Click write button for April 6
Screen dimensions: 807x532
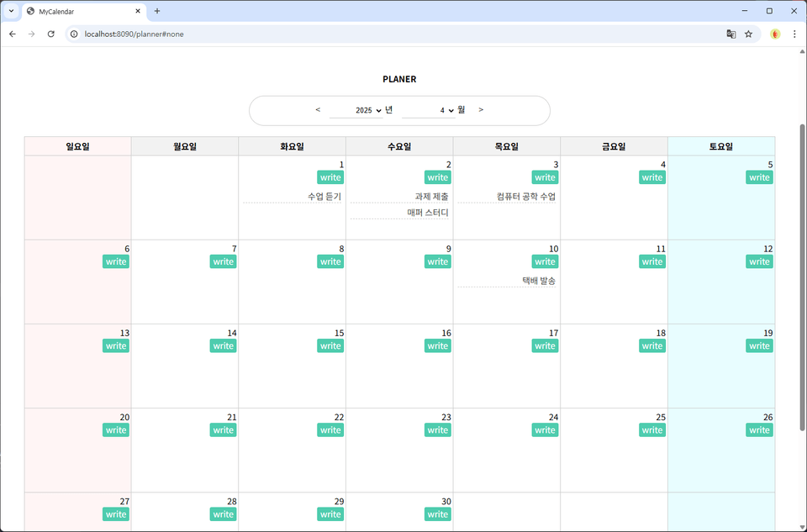(x=116, y=262)
